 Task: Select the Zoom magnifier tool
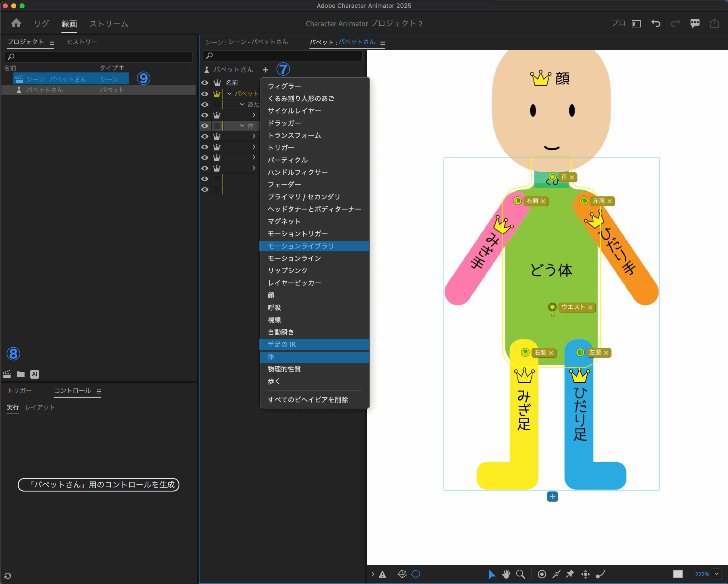click(x=520, y=574)
